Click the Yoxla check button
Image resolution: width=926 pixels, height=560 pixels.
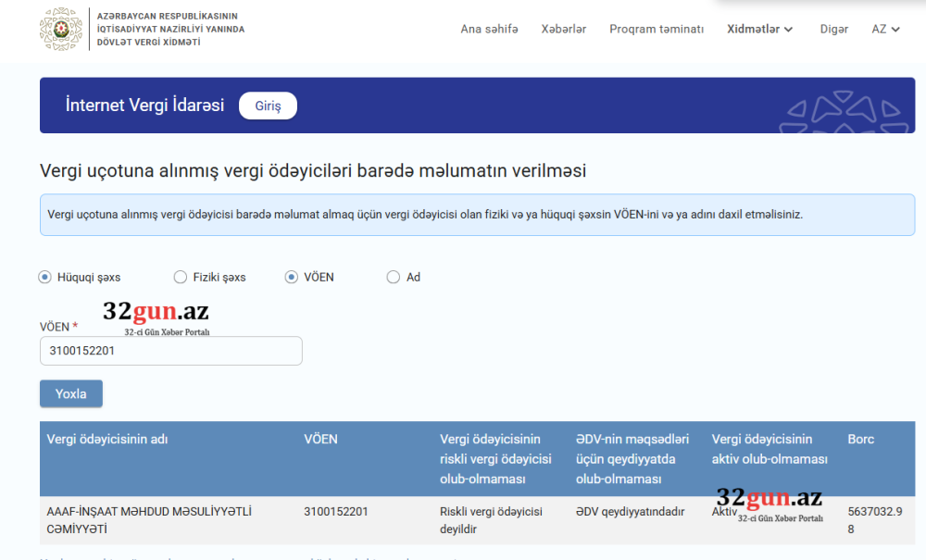pos(71,393)
